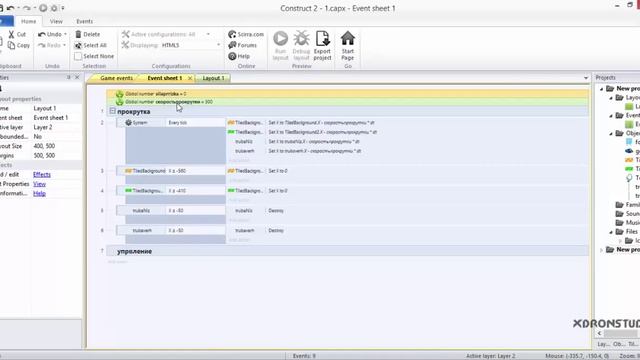Click quick-access redo icon in title bar
Screen dimensions: 640x360
click(x=27, y=8)
